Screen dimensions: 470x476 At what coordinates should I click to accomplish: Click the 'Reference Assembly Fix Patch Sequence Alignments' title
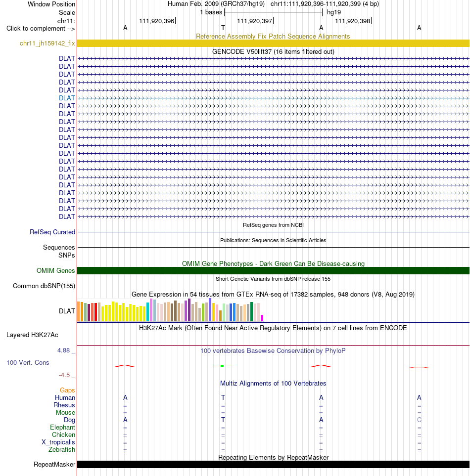point(273,37)
